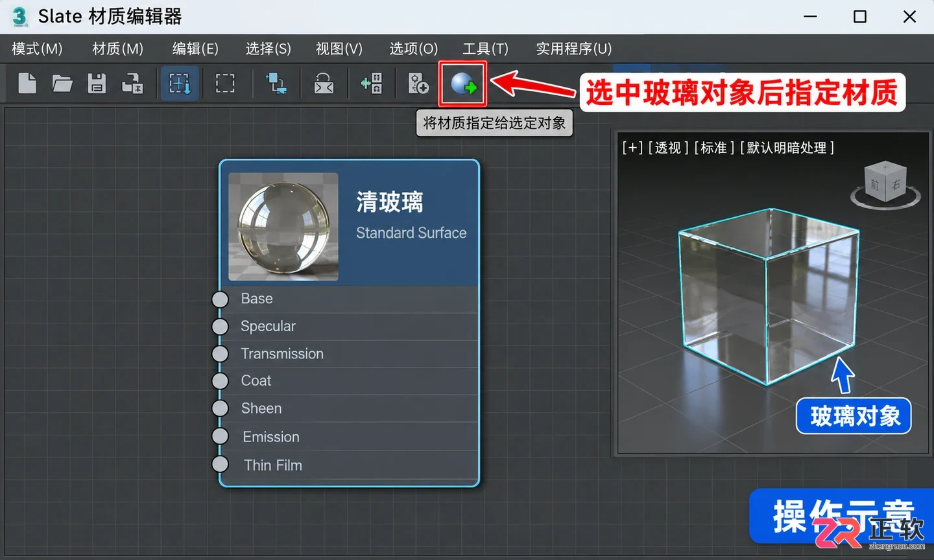
Task: Click the new blank document toolbar icon
Action: click(x=27, y=83)
